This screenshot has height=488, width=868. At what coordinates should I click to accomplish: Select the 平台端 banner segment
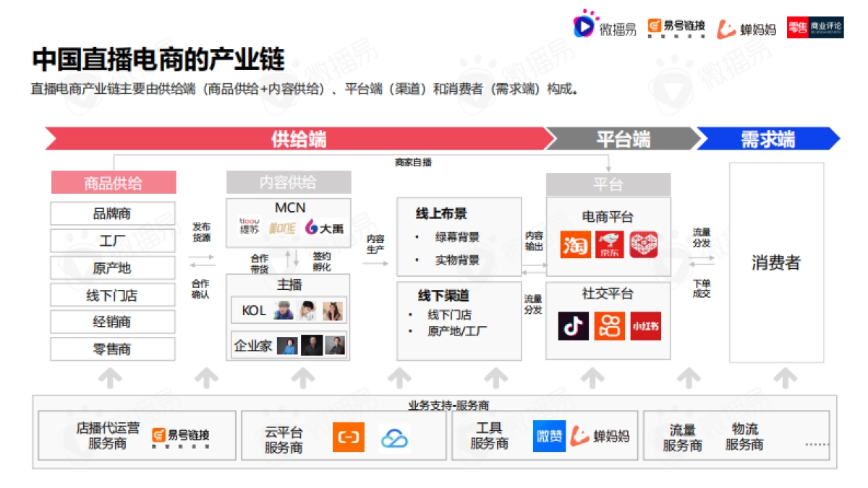click(622, 138)
